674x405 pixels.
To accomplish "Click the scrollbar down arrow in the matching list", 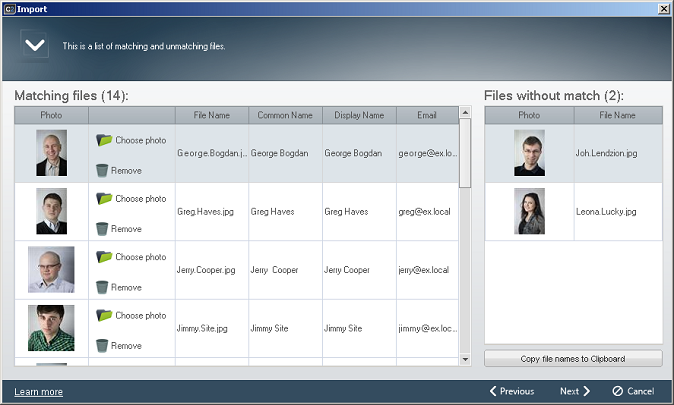I will 465,359.
